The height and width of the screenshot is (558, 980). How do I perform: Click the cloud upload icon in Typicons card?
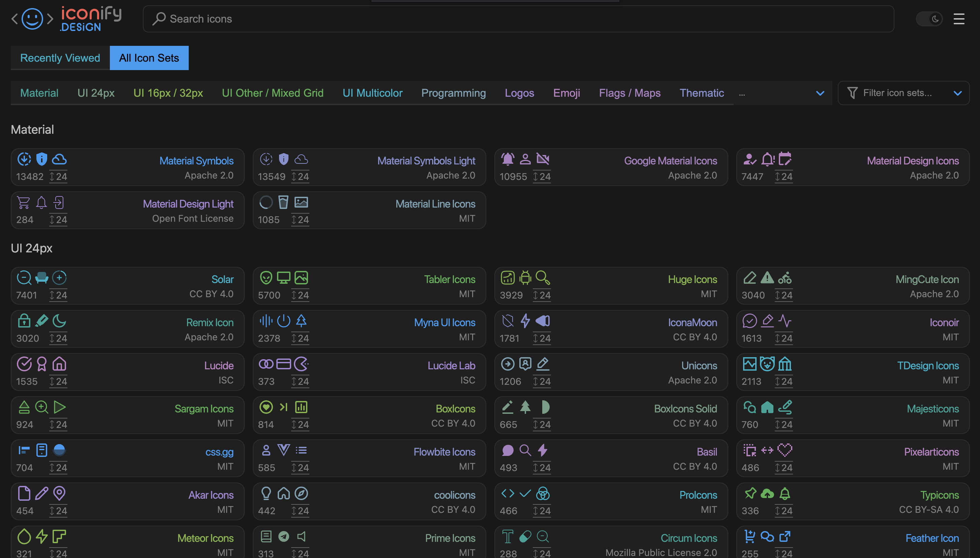pos(767,494)
